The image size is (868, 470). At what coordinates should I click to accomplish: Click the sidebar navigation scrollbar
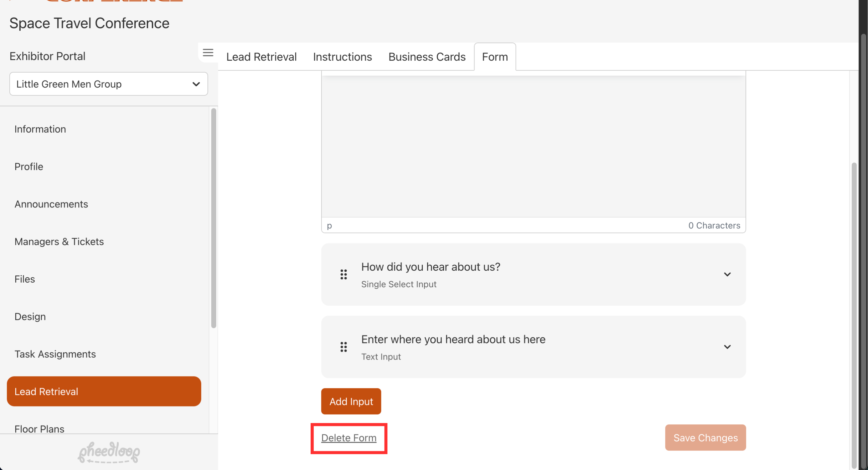[x=213, y=218]
